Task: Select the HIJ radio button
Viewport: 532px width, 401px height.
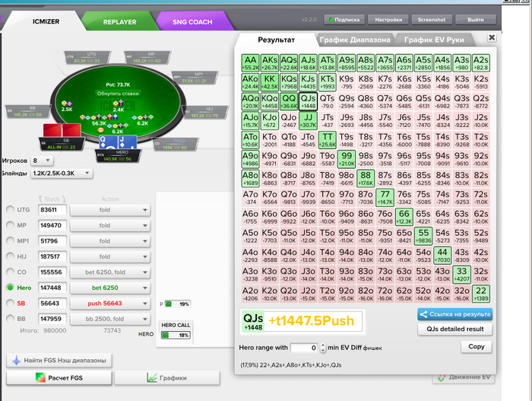Action: (10, 256)
